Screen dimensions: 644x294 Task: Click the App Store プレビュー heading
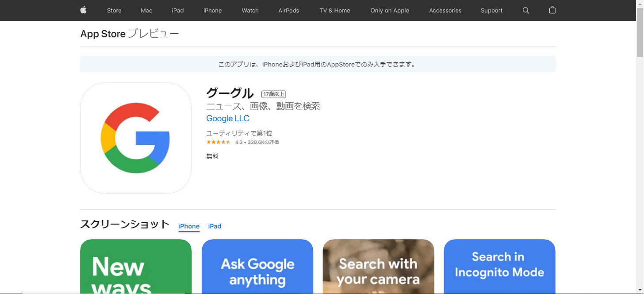click(x=130, y=34)
